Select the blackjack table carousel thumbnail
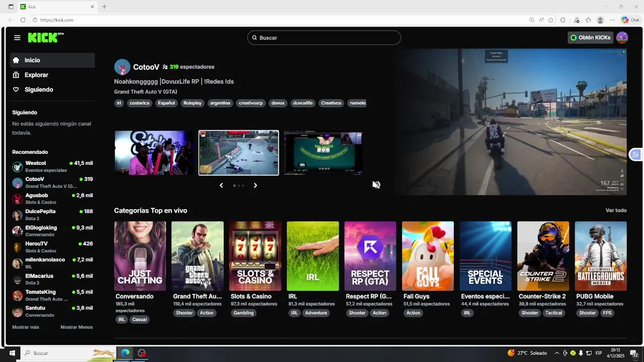The width and height of the screenshot is (644, 362). [323, 153]
